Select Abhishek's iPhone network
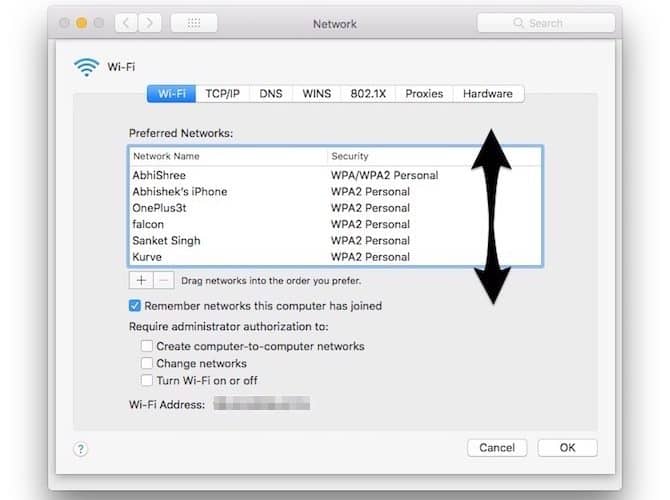The width and height of the screenshot is (670, 500). click(335, 191)
